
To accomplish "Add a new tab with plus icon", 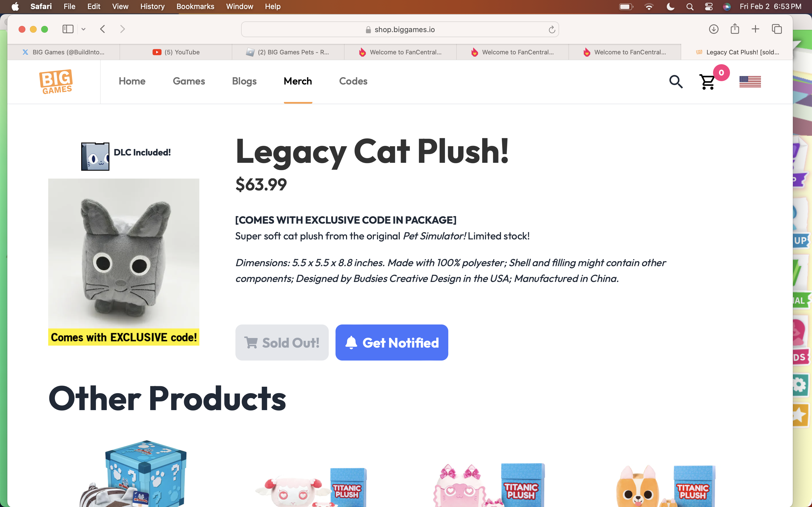I will (755, 29).
